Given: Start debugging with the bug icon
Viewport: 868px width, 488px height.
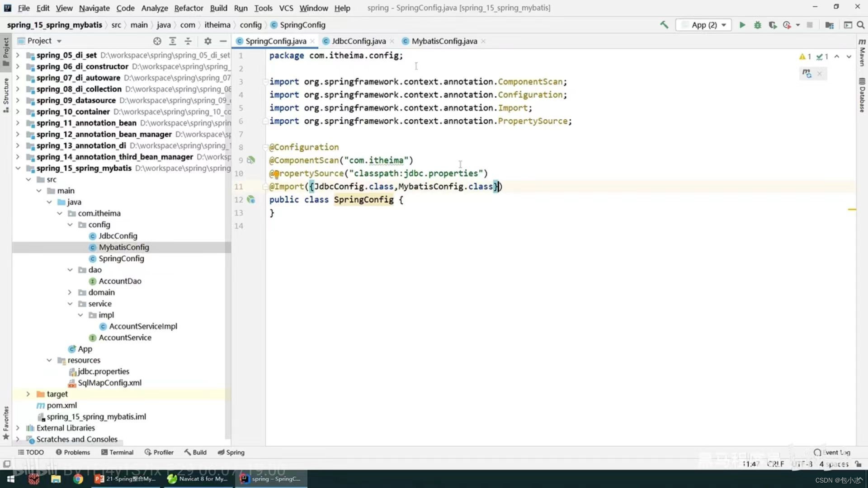Looking at the screenshot, I should [757, 25].
